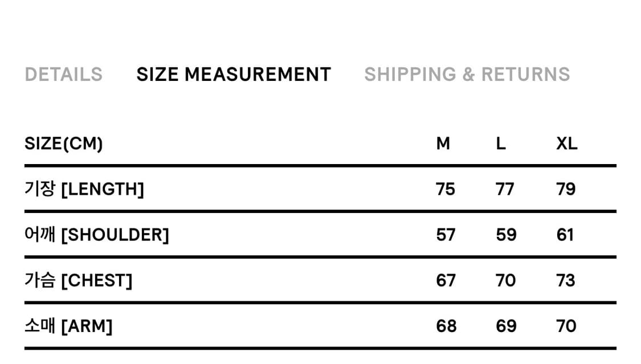Click the M size column header
Viewport: 641px width, 364px height.
443,144
